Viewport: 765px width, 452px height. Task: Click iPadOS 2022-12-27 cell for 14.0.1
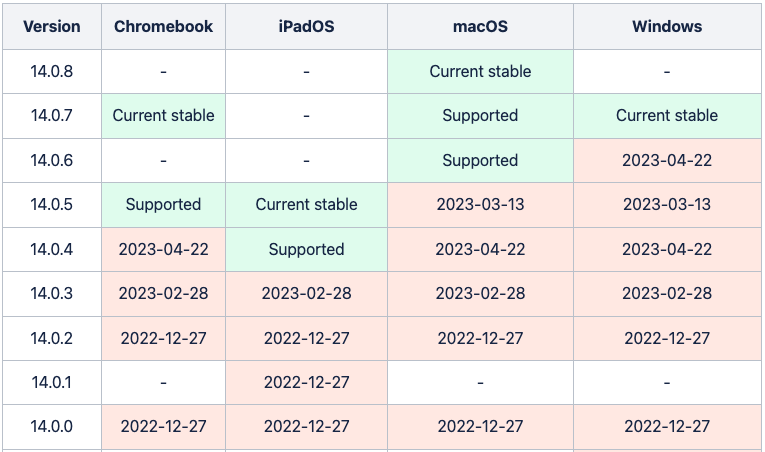point(306,382)
